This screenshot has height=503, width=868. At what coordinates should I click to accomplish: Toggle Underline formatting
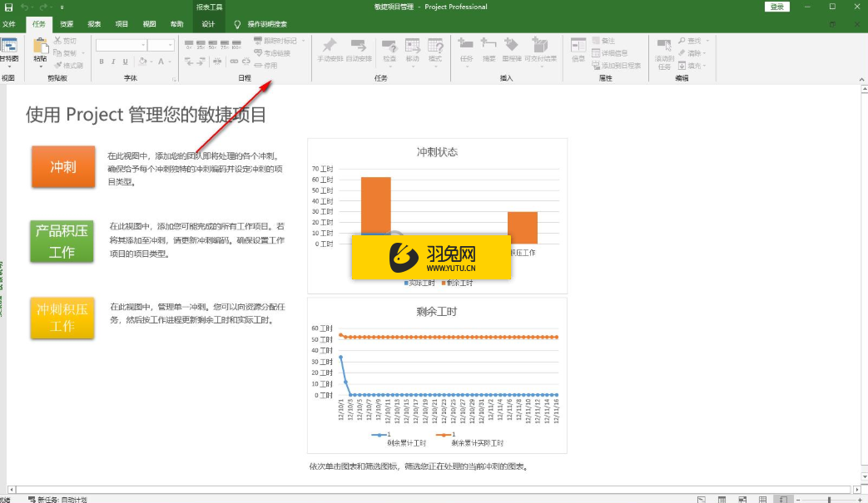pos(125,62)
